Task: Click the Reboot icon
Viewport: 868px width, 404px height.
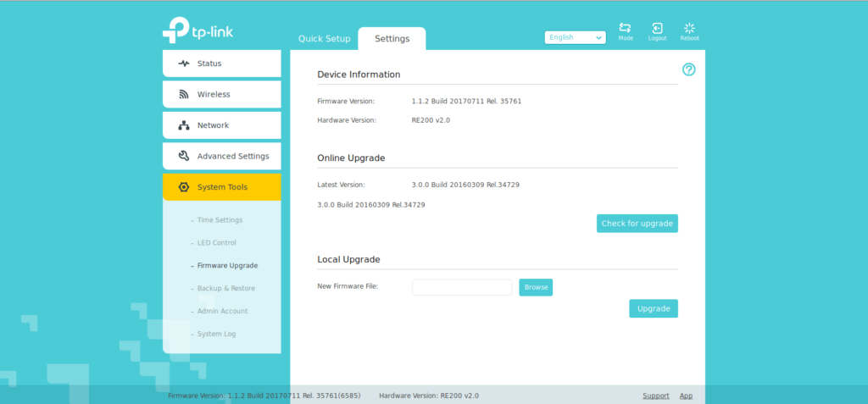Action: click(x=689, y=29)
